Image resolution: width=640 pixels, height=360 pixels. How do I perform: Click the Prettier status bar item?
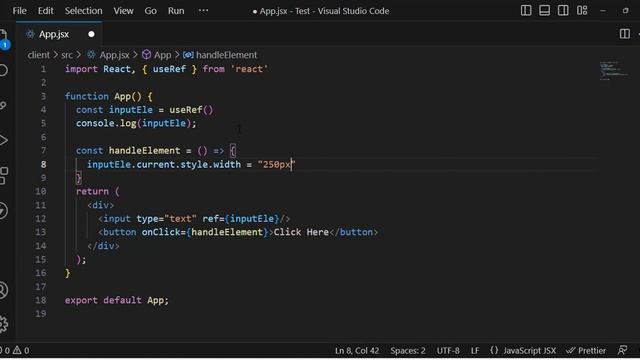tap(586, 350)
